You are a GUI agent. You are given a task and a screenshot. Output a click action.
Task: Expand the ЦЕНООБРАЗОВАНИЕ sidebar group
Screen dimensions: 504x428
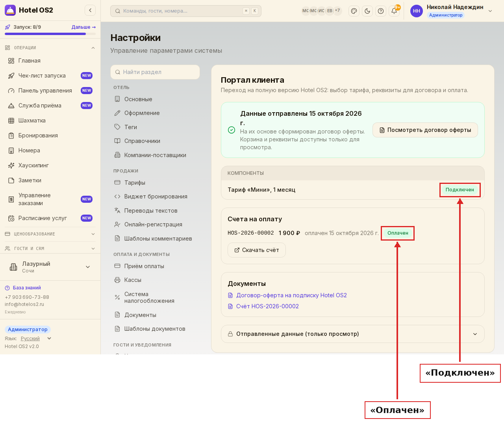coord(50,234)
